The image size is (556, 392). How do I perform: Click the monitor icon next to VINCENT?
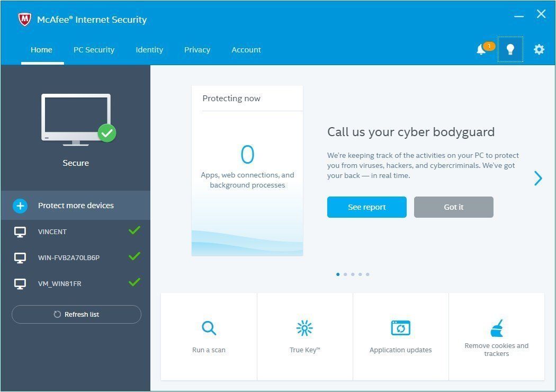coord(20,232)
